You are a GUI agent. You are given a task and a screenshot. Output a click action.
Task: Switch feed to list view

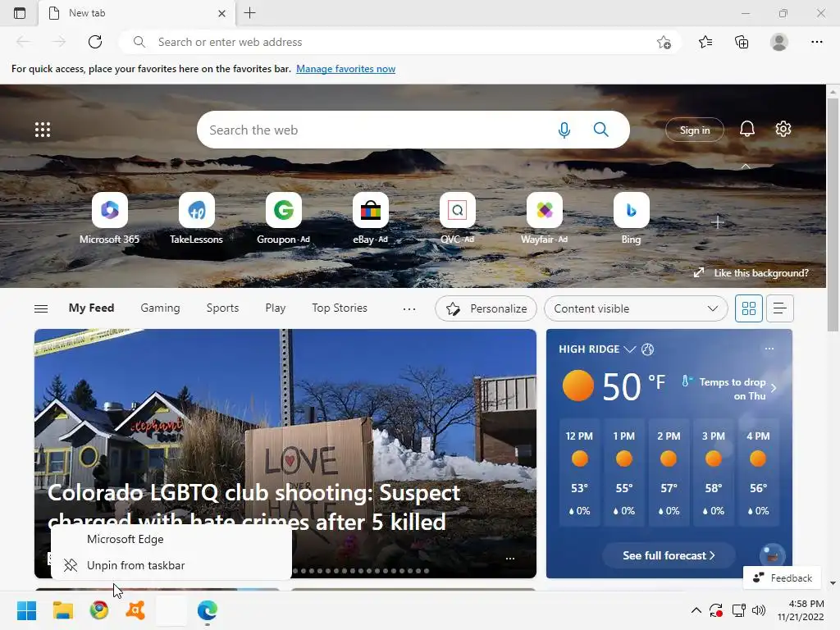pyautogui.click(x=779, y=308)
